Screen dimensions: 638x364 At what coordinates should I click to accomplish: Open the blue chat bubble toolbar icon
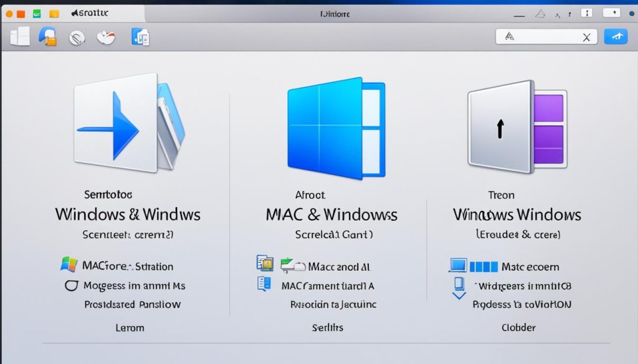click(47, 37)
